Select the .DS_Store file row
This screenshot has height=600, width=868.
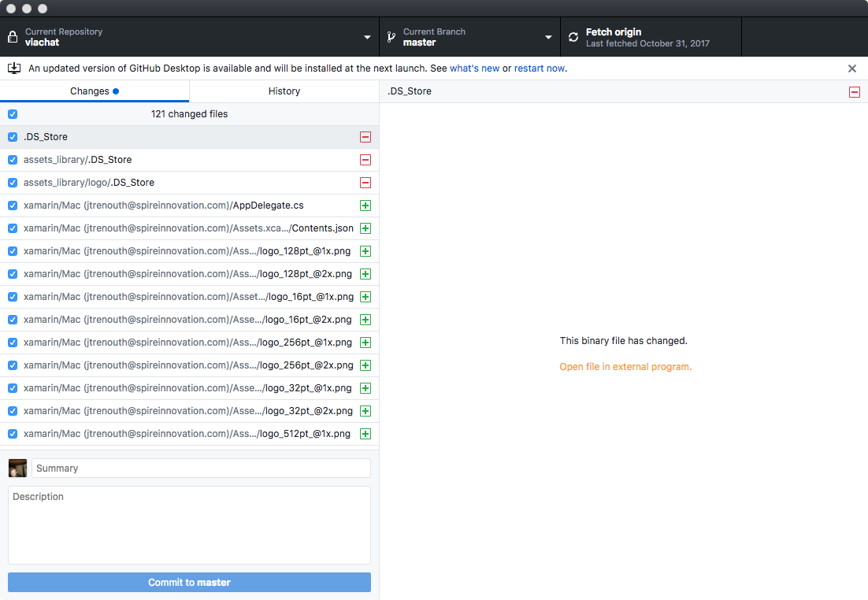coord(189,137)
